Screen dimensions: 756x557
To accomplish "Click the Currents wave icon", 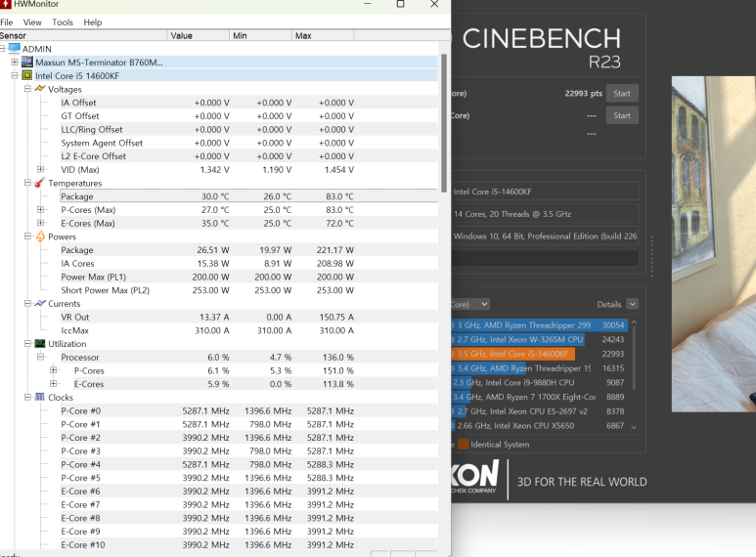I will point(40,303).
